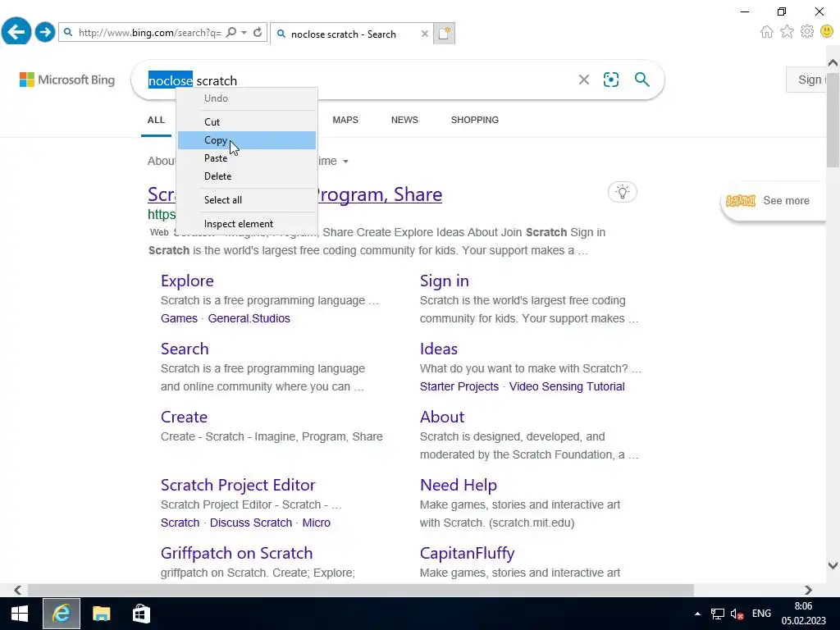Choose Copy in the context menu
Viewport: 840px width, 630px height.
[x=247, y=140]
